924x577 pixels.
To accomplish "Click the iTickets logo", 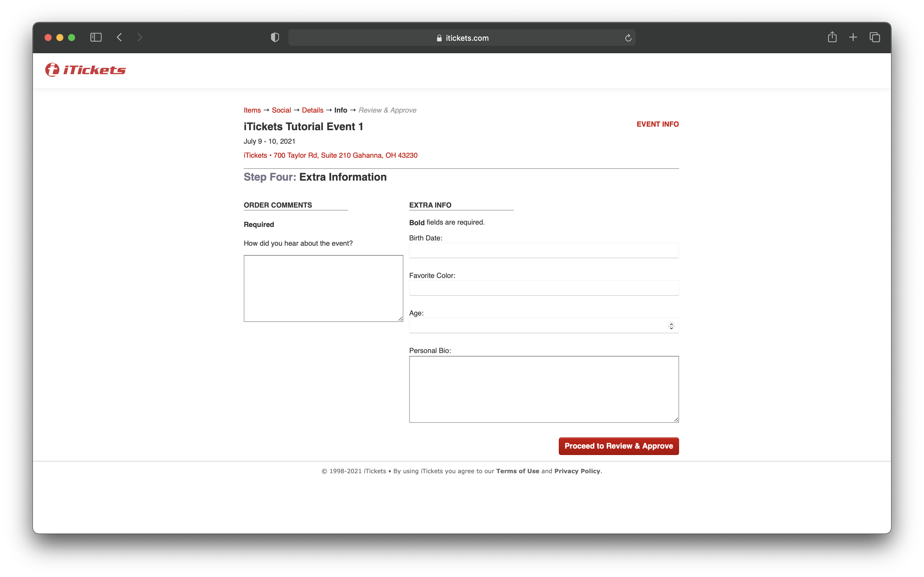I will pyautogui.click(x=86, y=70).
